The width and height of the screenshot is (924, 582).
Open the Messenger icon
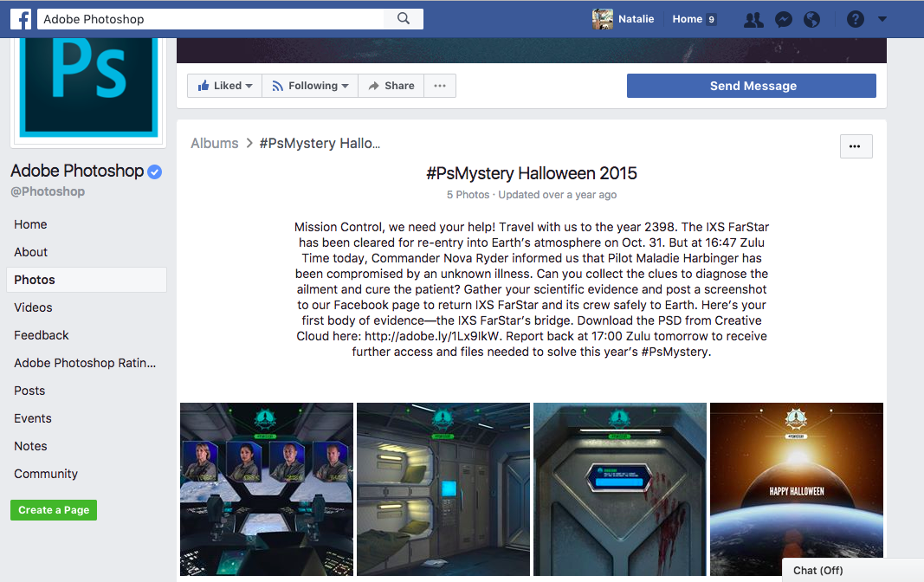pyautogui.click(x=783, y=19)
